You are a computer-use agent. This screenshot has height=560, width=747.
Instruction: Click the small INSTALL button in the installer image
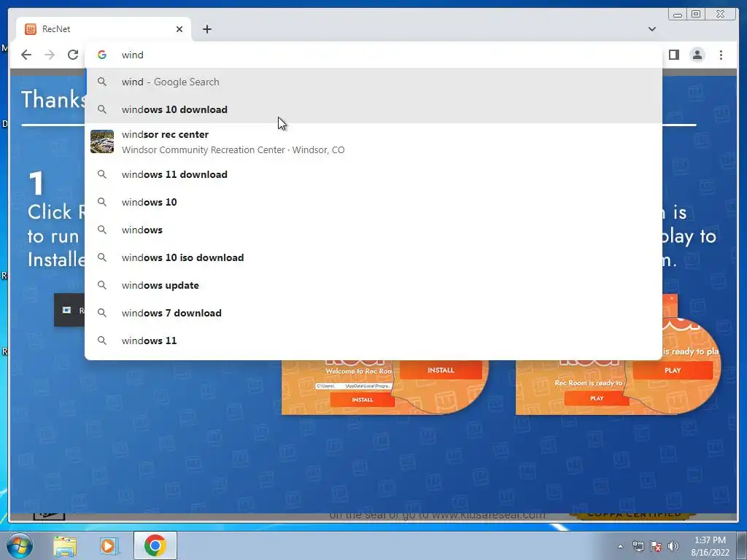(x=362, y=400)
